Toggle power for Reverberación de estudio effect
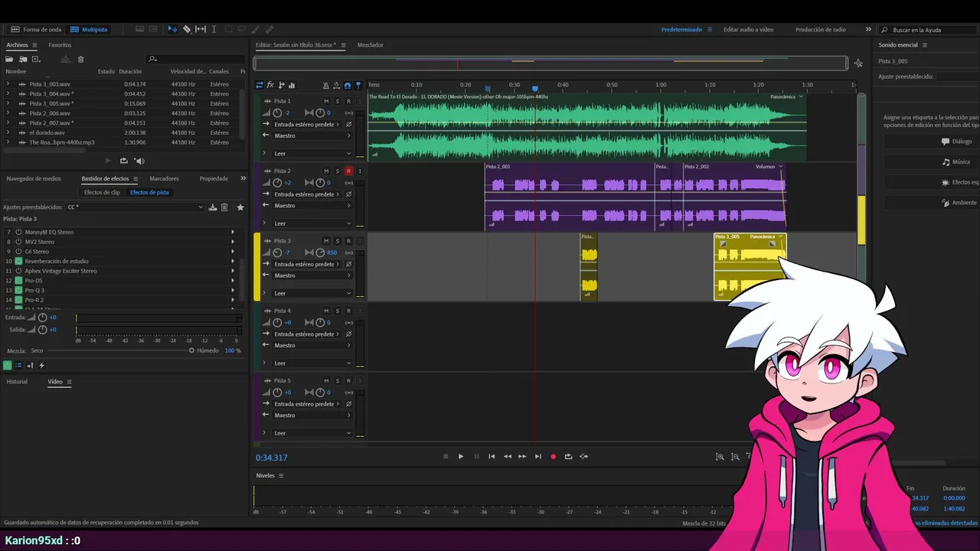 pyautogui.click(x=18, y=261)
